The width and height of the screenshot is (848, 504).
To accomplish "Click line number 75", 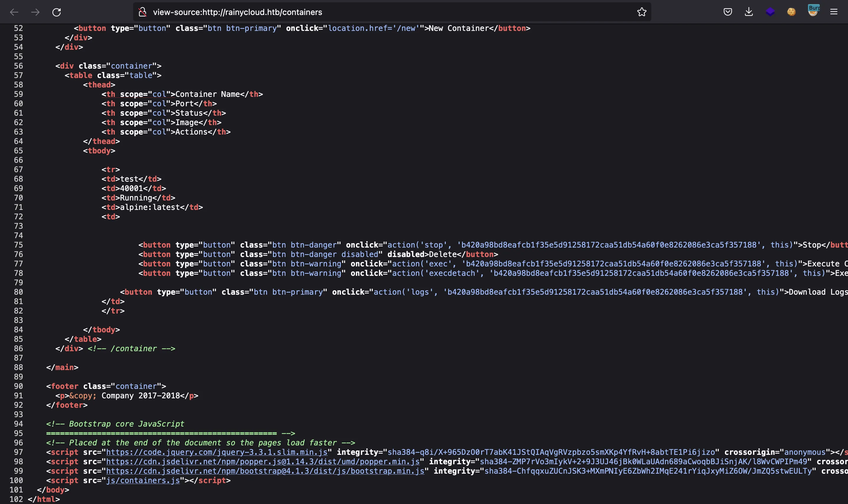I will click(x=18, y=245).
